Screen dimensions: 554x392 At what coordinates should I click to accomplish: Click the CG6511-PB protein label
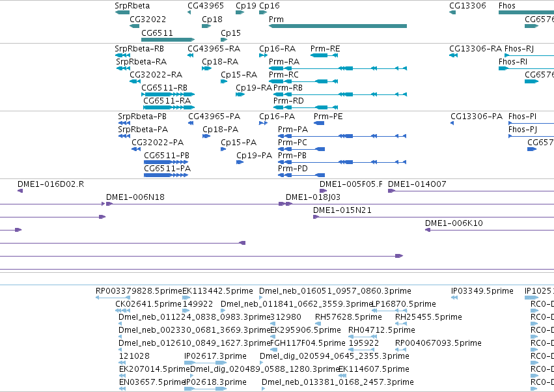(x=167, y=156)
